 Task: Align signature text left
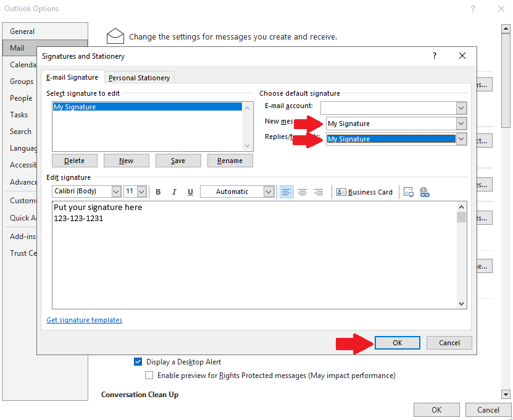(286, 192)
